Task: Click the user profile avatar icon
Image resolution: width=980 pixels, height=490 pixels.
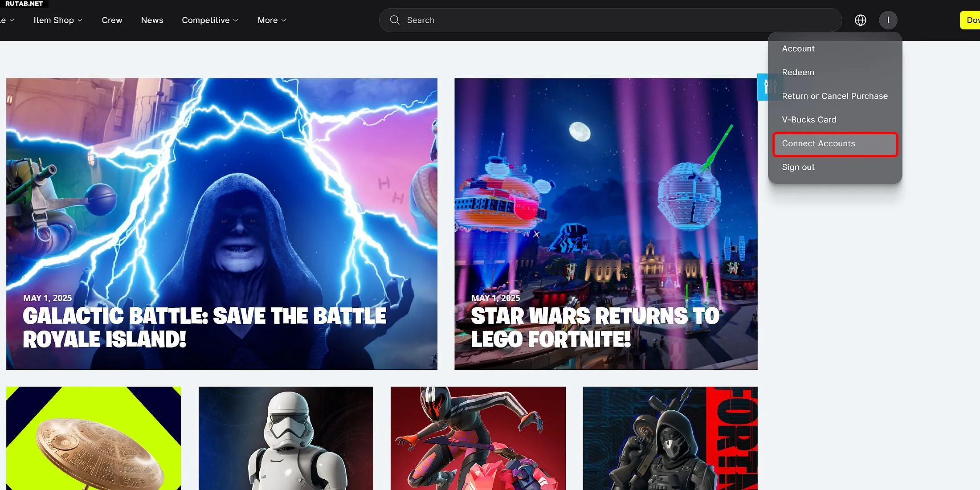Action: coord(888,20)
